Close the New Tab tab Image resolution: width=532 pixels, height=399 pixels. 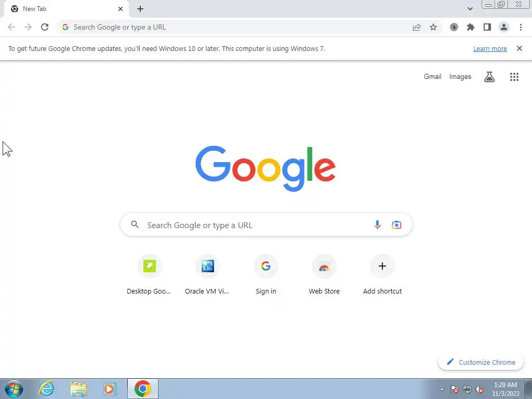(x=121, y=9)
